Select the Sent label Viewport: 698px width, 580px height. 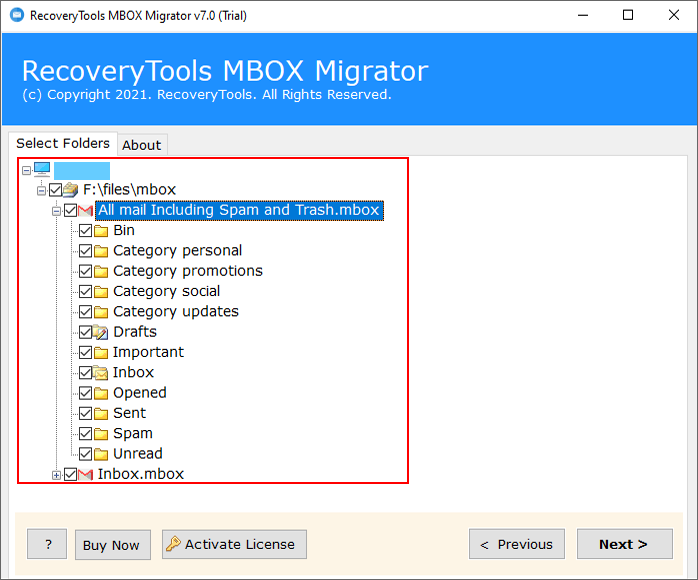[130, 414]
